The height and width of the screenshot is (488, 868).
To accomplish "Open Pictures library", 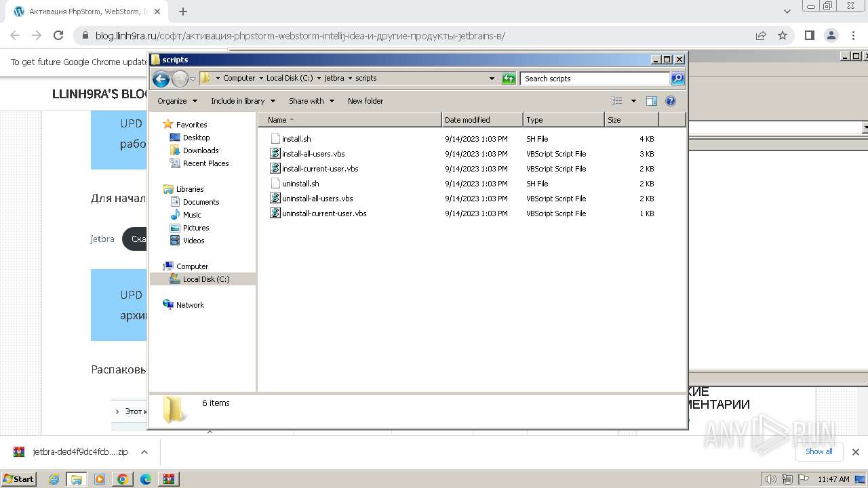I will point(196,228).
